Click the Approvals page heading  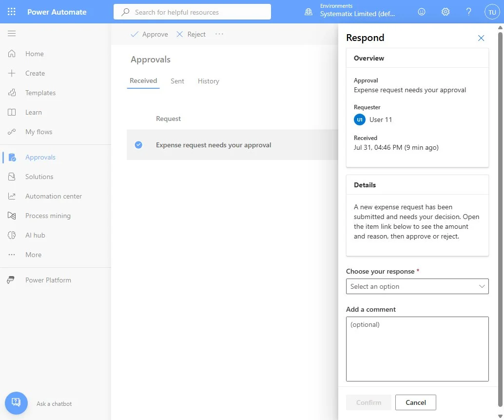[x=151, y=60]
